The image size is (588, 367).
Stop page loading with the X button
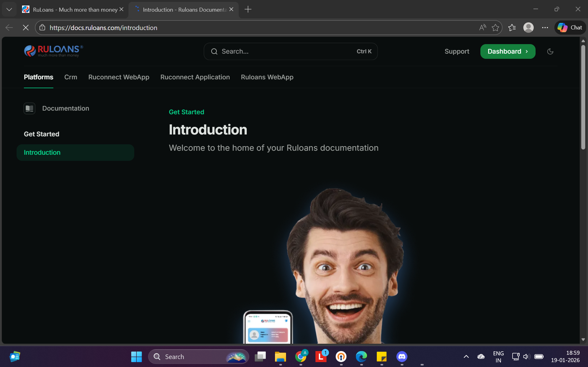click(x=26, y=28)
